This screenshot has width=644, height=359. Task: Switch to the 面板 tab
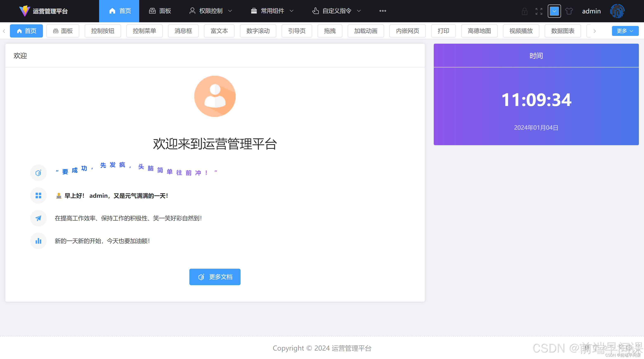(63, 31)
